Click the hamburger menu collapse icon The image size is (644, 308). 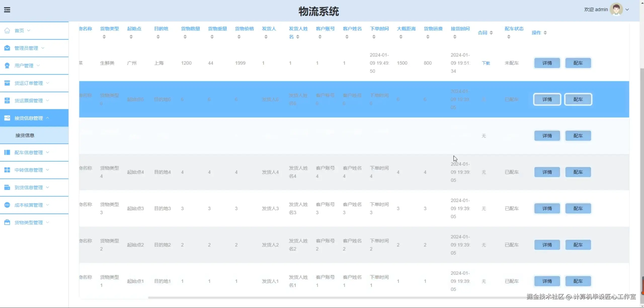coord(7,10)
